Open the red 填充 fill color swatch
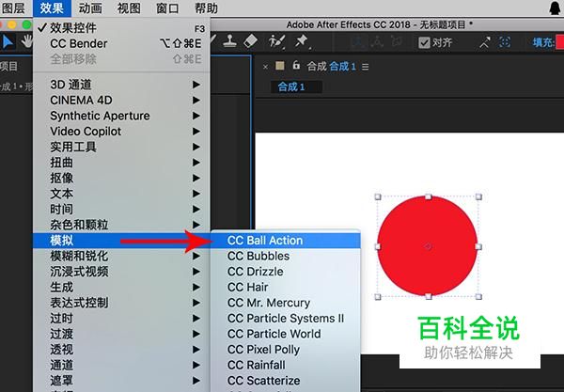The height and width of the screenshot is (392, 564). [x=559, y=42]
